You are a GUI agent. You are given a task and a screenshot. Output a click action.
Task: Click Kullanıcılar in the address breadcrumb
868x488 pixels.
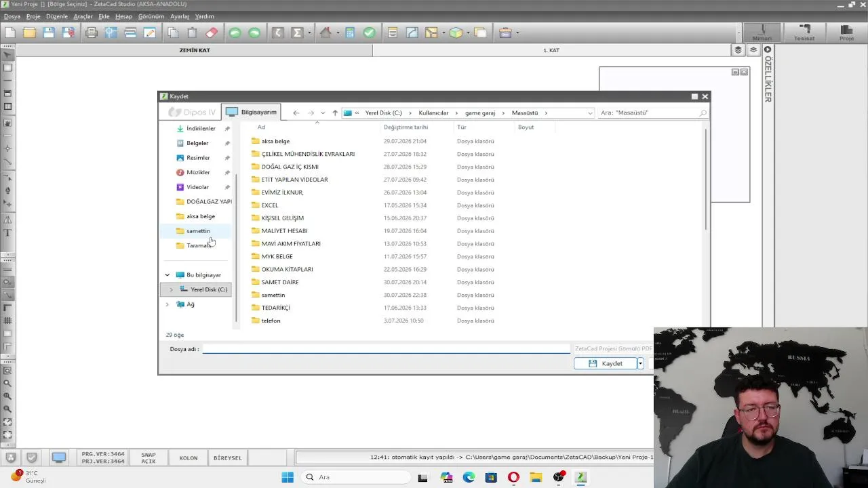tap(433, 113)
